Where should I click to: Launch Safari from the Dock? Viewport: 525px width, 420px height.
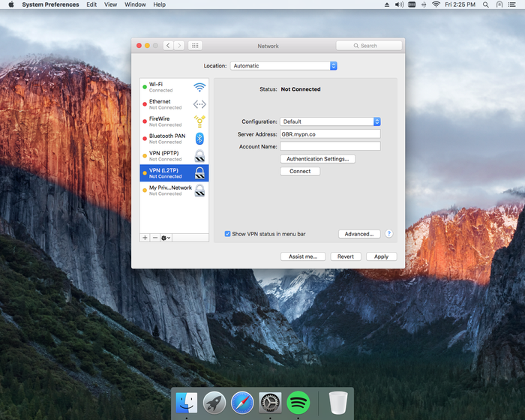click(242, 403)
